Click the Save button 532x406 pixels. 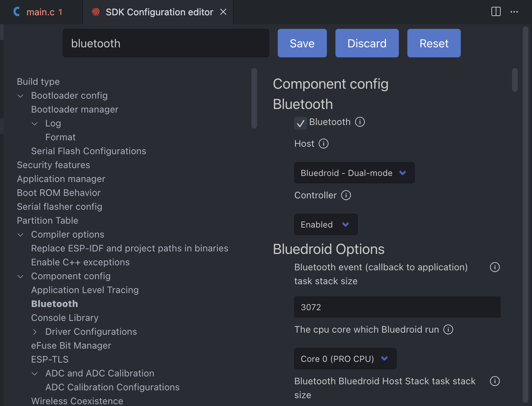tap(302, 43)
